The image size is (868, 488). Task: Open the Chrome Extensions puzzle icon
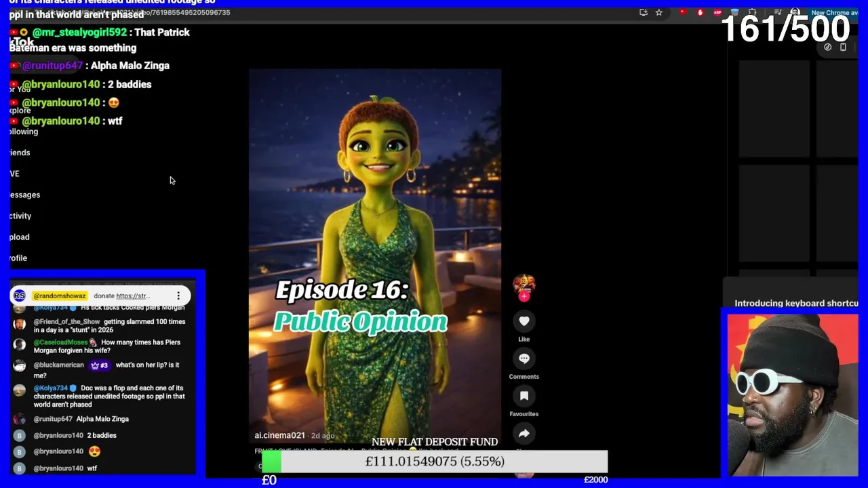click(x=752, y=12)
